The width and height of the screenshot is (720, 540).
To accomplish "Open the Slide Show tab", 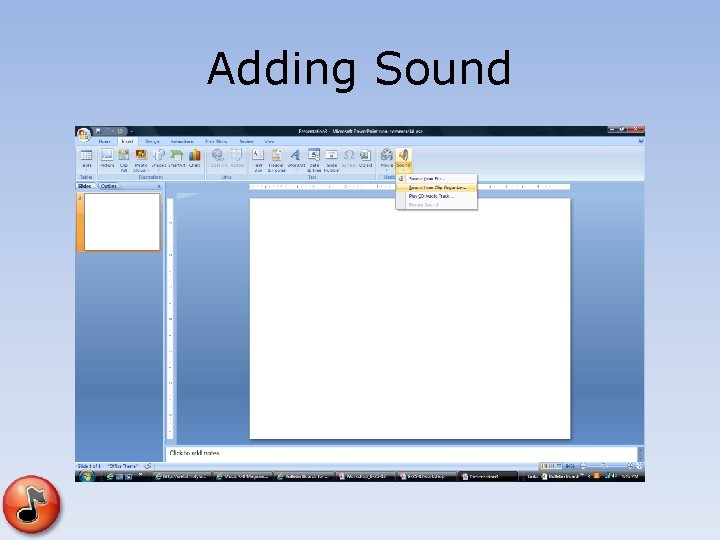I will 216,141.
